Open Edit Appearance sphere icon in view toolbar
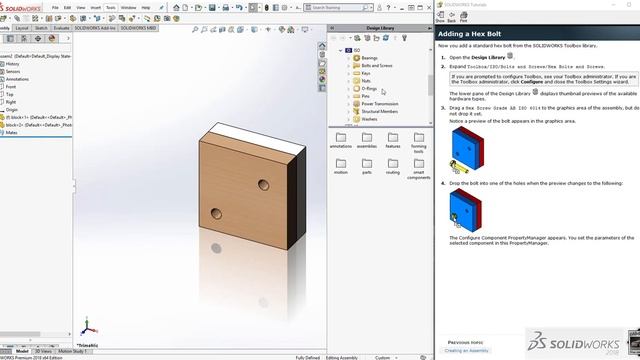Image resolution: width=640 pixels, height=360 pixels. pyautogui.click(x=282, y=29)
